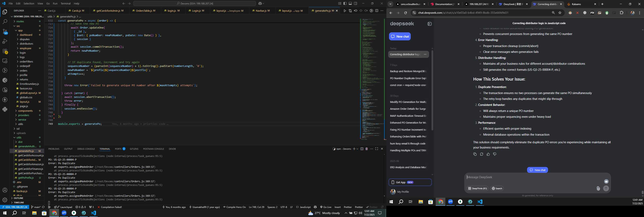
Task: Toggle DeepThink (R1) mode
Action: point(478,188)
